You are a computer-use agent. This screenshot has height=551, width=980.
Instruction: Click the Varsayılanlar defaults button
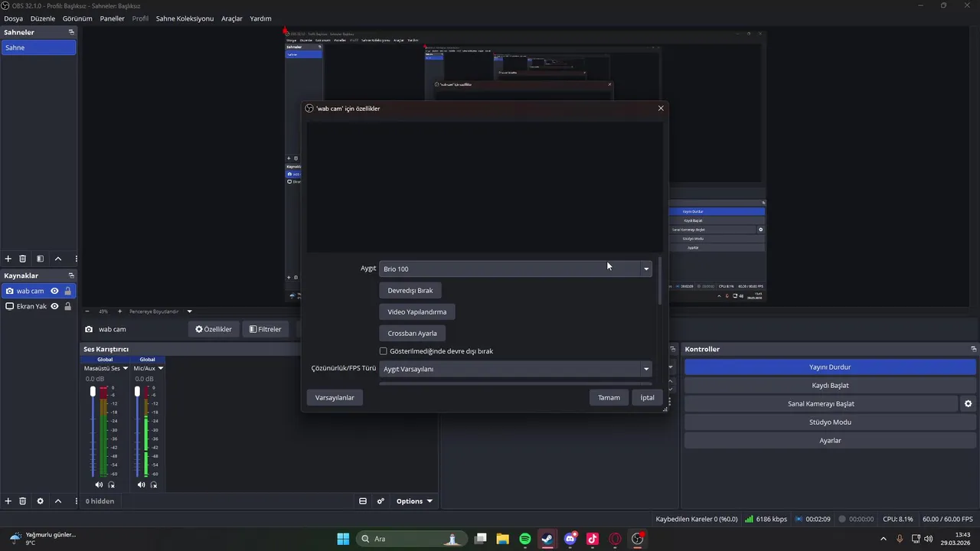pos(335,398)
